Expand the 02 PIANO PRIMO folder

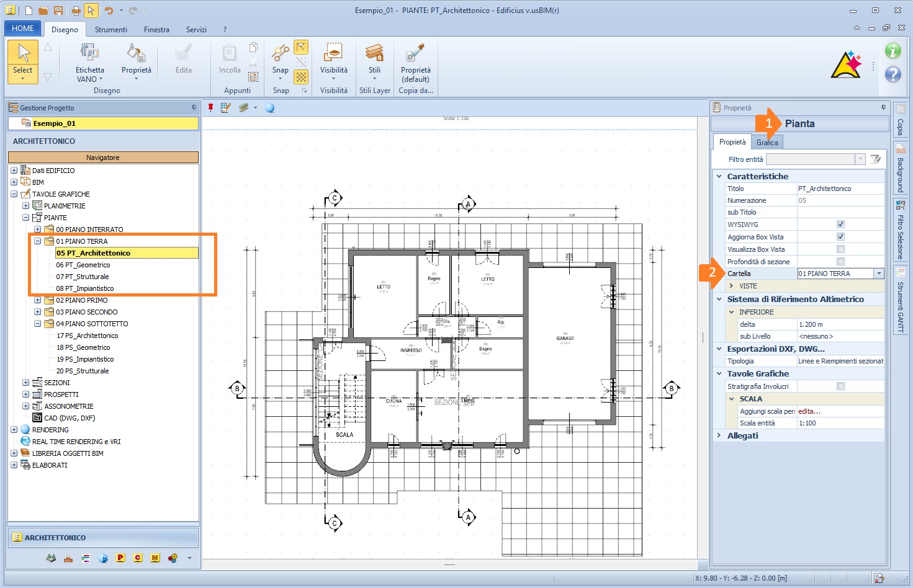click(38, 300)
